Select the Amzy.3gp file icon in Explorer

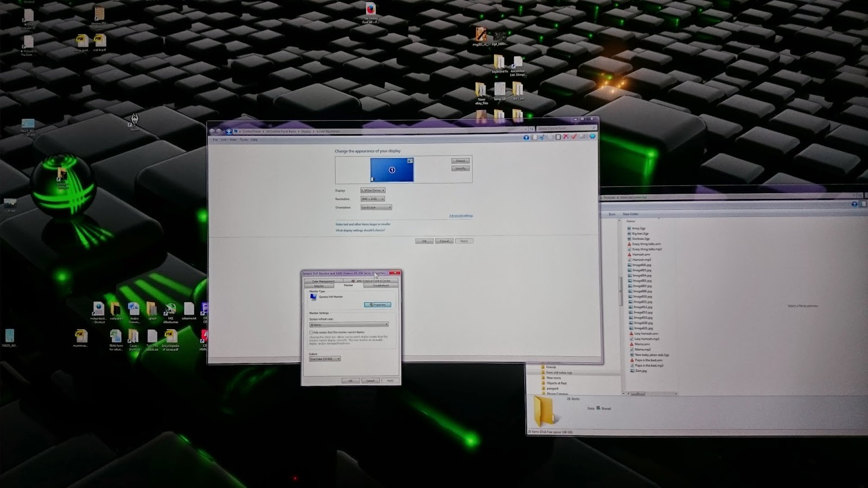629,228
